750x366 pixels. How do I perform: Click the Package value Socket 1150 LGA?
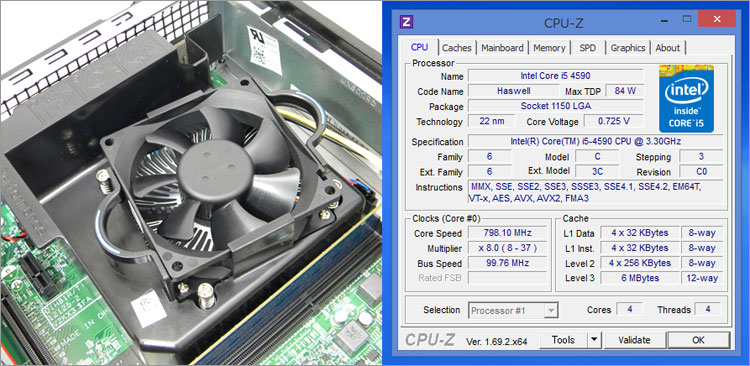(x=555, y=106)
